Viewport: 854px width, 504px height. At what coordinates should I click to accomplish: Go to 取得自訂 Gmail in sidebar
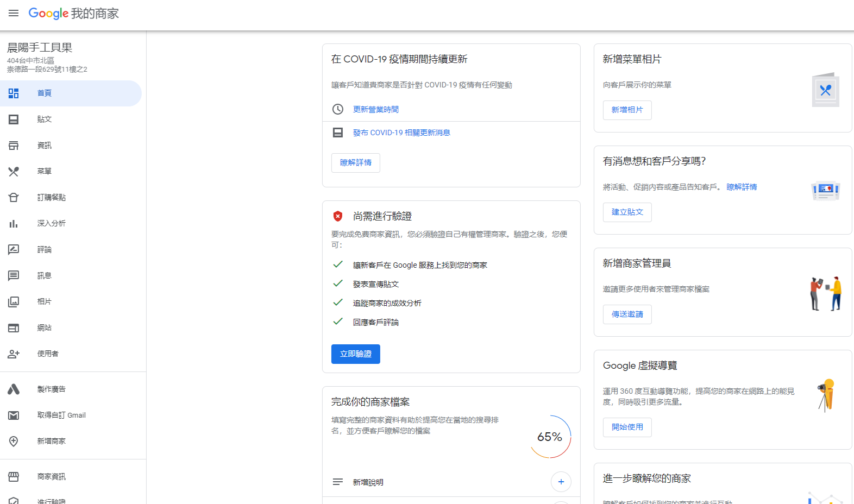(x=61, y=415)
